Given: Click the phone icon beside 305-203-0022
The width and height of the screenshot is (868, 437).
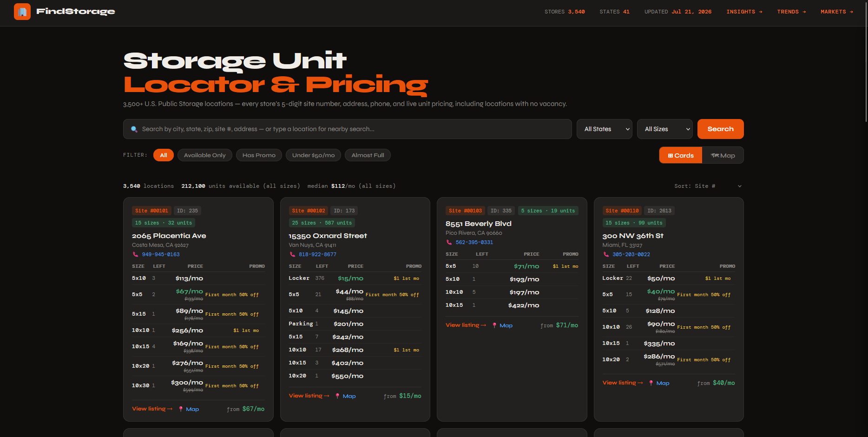Looking at the screenshot, I should (606, 254).
